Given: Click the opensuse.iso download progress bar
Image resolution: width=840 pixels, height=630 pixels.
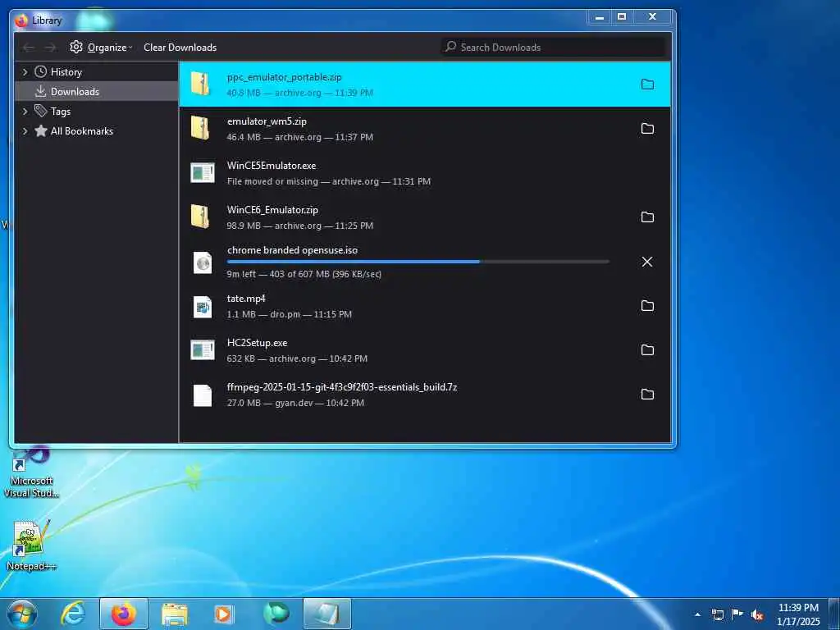Looking at the screenshot, I should (x=418, y=262).
